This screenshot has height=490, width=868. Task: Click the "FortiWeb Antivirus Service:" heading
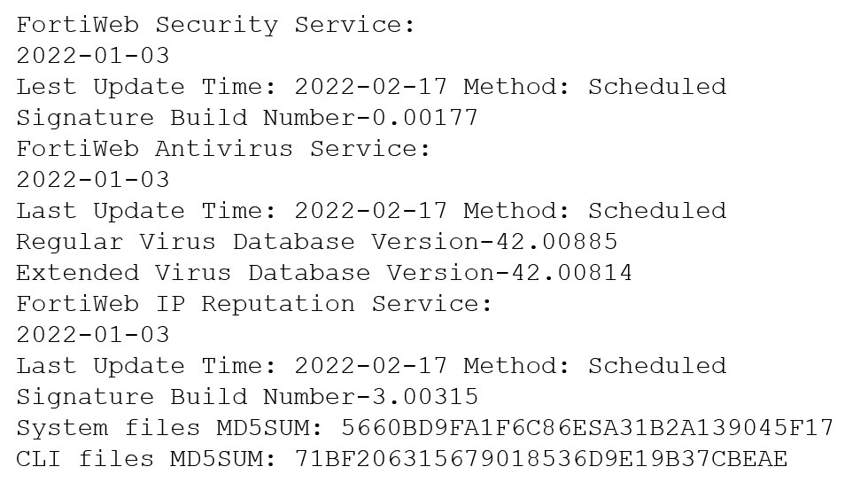pyautogui.click(x=223, y=149)
